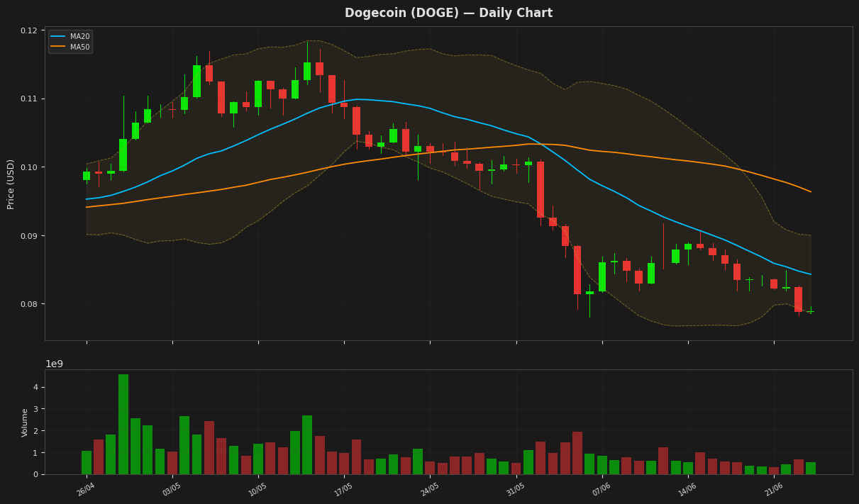This screenshot has width=859, height=504.
Task: Click the 0.09 price tick label
Action: click(29, 236)
